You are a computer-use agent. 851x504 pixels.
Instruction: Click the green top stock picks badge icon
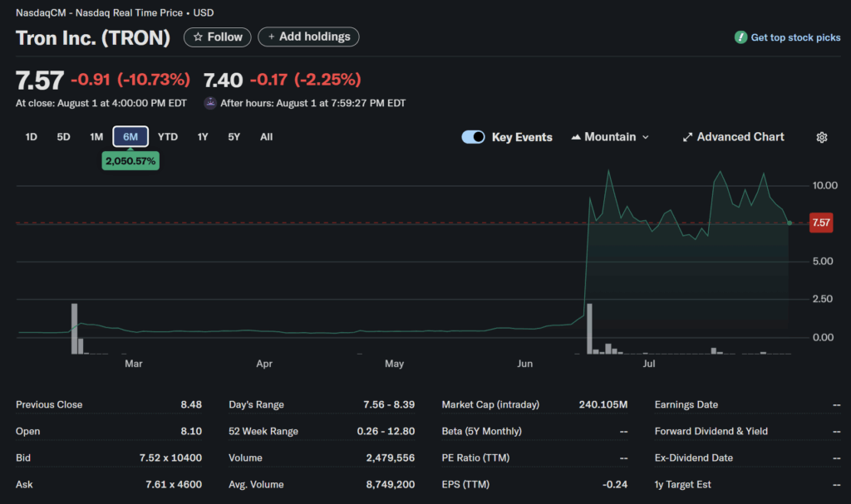tap(740, 37)
